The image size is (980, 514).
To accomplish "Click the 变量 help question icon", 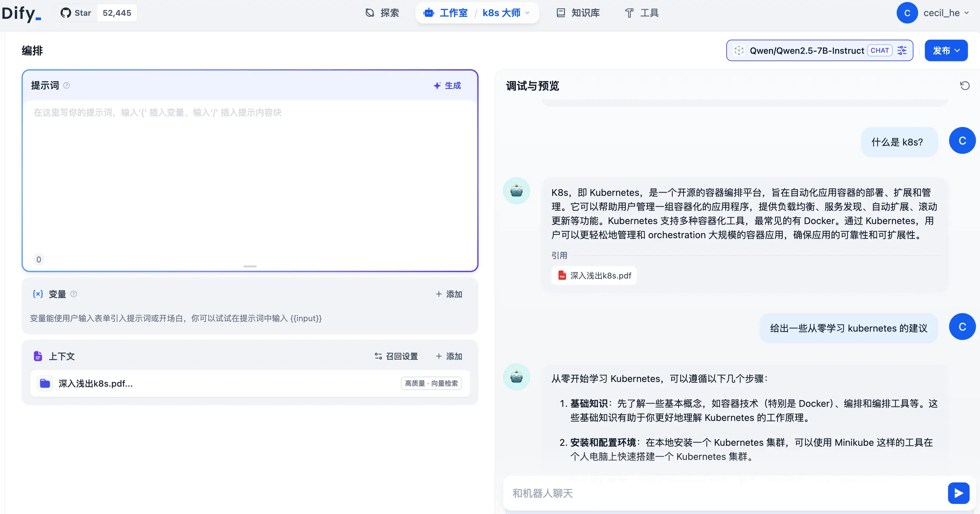I will point(74,294).
